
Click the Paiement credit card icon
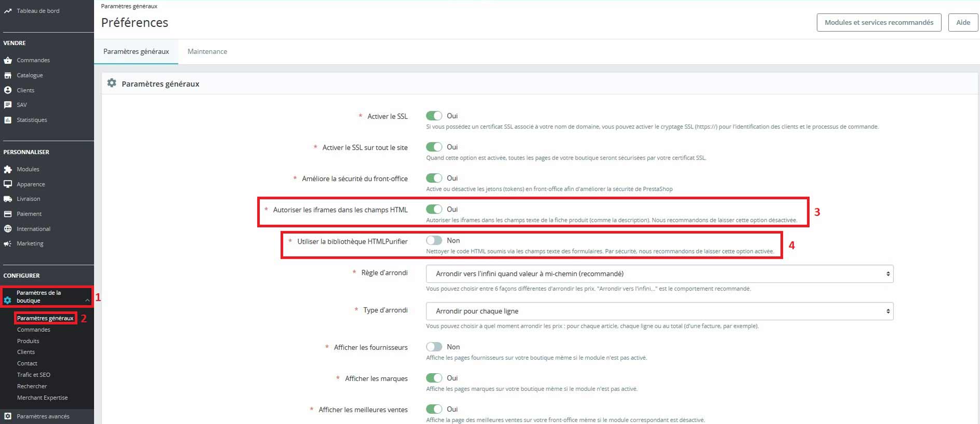[x=8, y=214]
